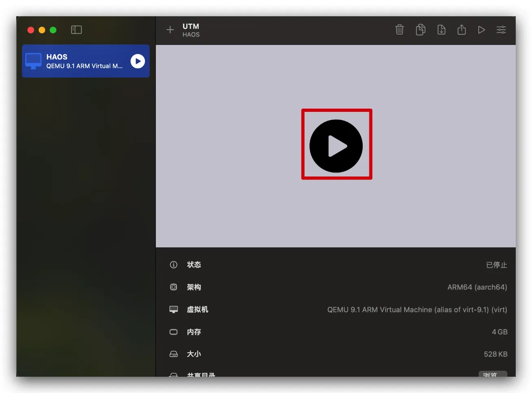Click the info icon next to 状态
Image resolution: width=532 pixels, height=393 pixels.
tap(174, 265)
